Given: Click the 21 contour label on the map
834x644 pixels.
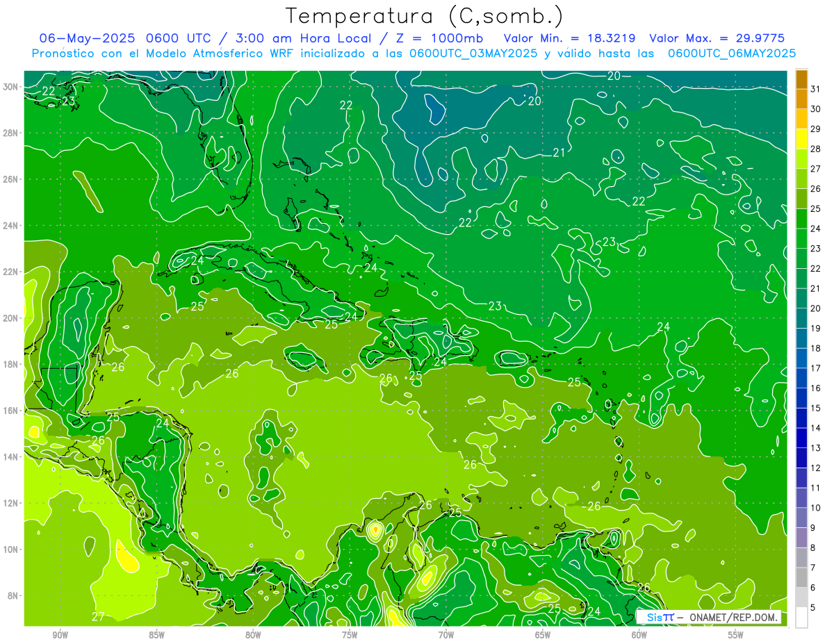Looking at the screenshot, I should pos(559,153).
